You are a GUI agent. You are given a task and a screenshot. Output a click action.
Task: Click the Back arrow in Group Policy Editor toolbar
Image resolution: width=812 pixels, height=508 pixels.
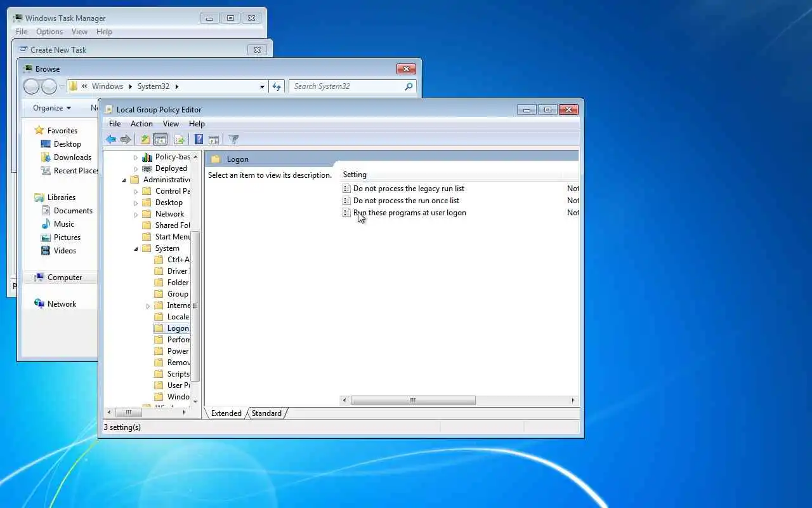pos(111,140)
